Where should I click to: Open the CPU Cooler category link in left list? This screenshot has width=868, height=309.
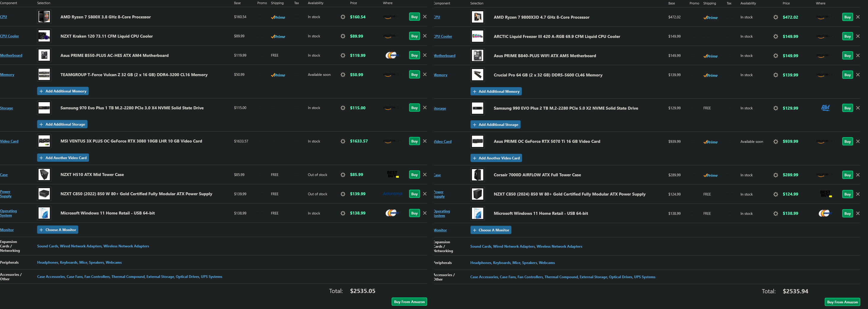[x=9, y=36]
